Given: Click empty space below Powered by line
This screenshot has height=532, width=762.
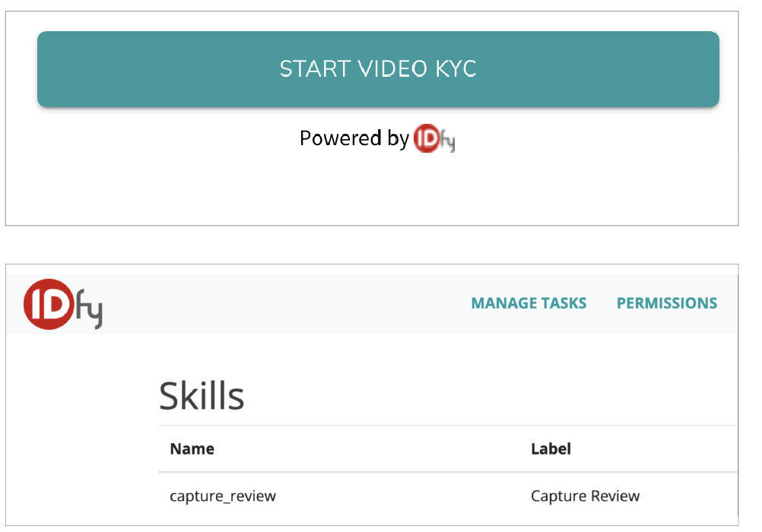Looking at the screenshot, I should pos(373,190).
